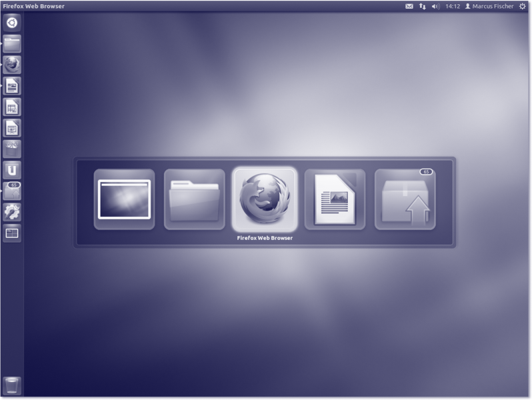The width and height of the screenshot is (532, 400).
Task: Open the Ubuntu Dash home button
Action: [x=12, y=23]
